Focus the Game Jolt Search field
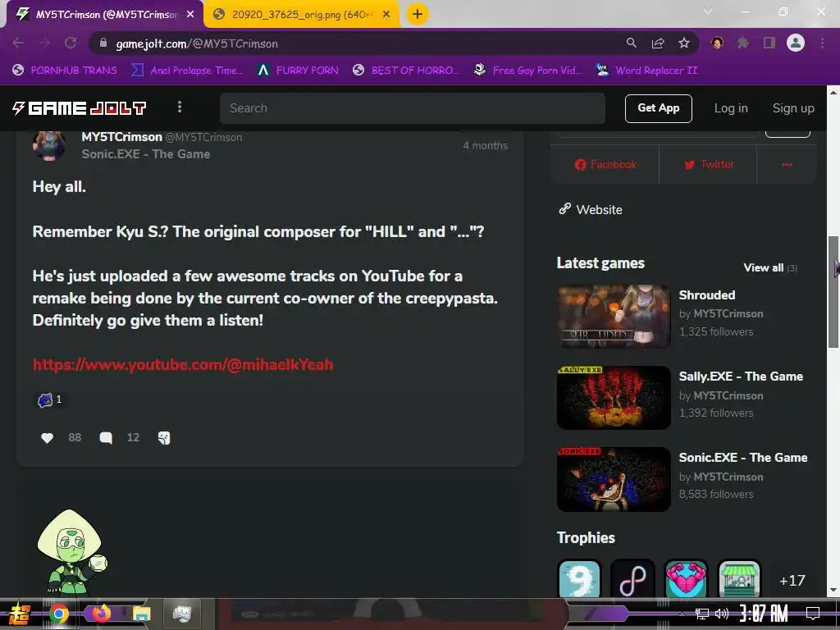The image size is (840, 630). 413,108
